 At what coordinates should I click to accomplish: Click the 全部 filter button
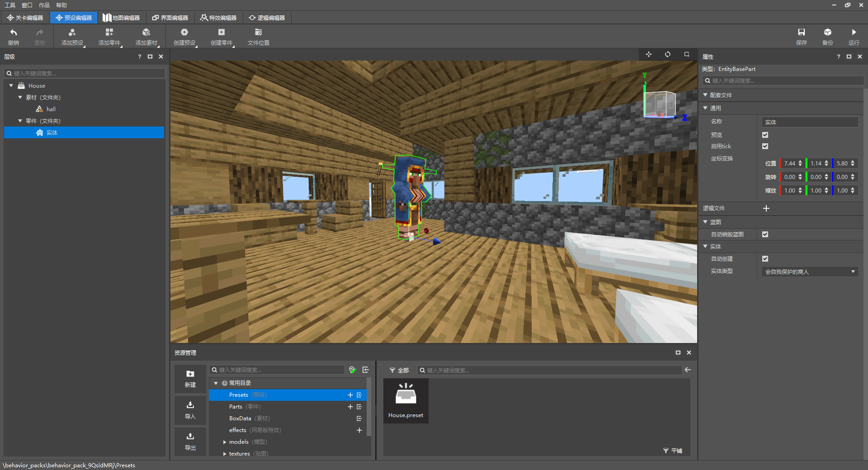(x=399, y=370)
